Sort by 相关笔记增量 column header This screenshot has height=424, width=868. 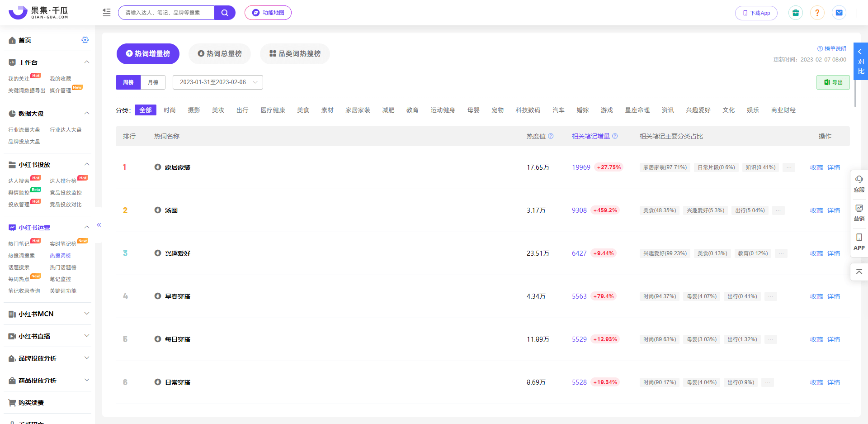pos(591,136)
